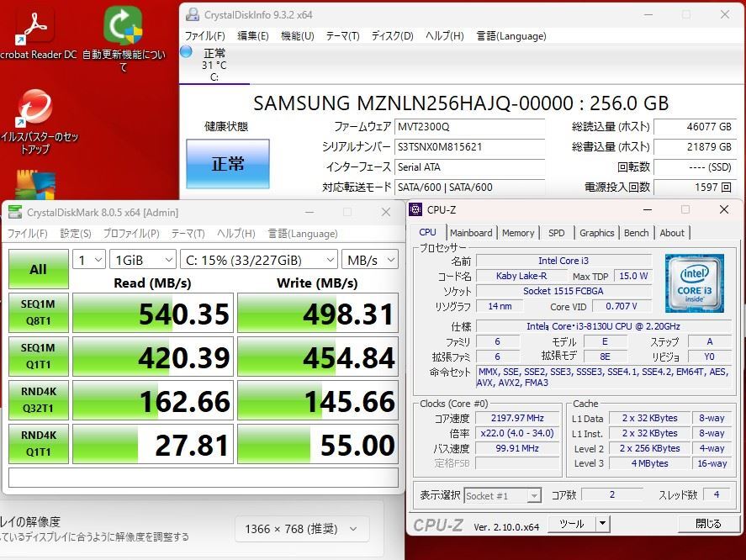The height and width of the screenshot is (560, 746).
Task: Run all benchmarks with the All button
Action: point(39,269)
